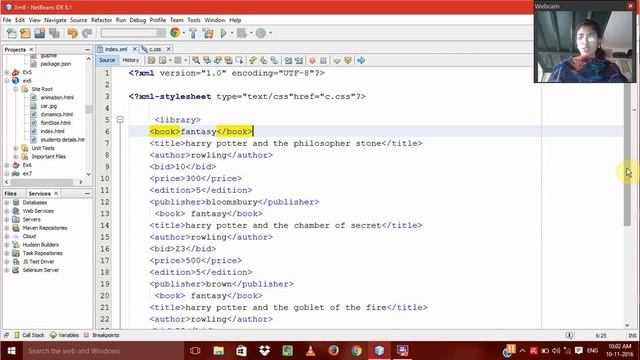Click the Undo toolbar icon
The height and width of the screenshot is (360, 640).
(72, 33)
